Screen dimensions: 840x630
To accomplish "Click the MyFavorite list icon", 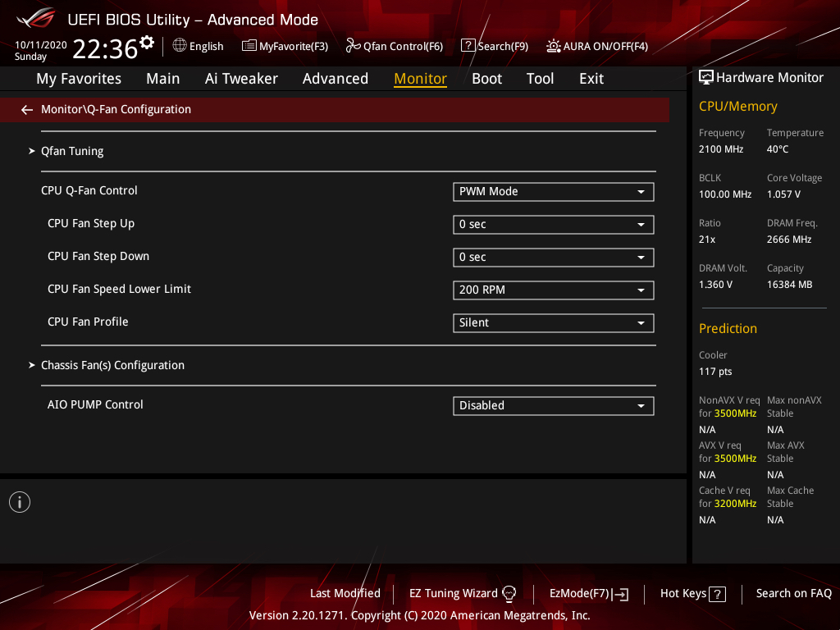I will (x=249, y=46).
